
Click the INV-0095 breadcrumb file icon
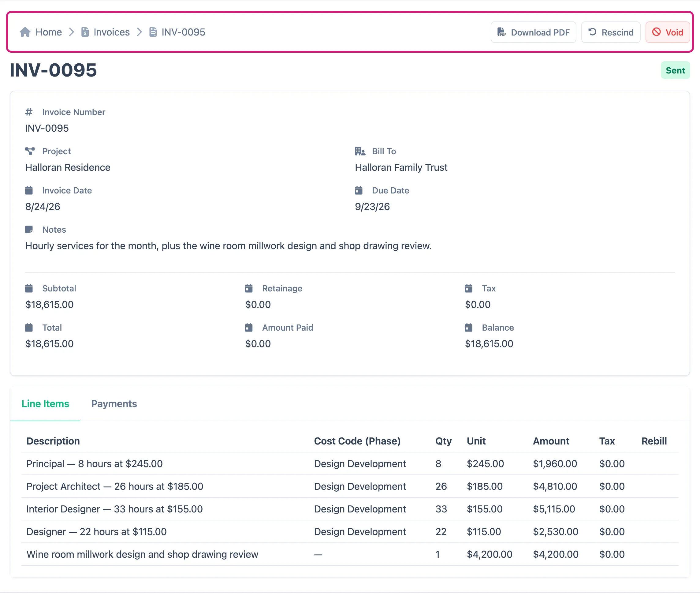pyautogui.click(x=153, y=32)
